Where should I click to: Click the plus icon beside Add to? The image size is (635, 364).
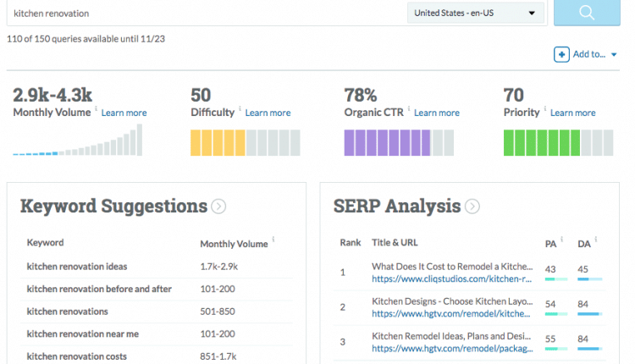click(x=561, y=54)
